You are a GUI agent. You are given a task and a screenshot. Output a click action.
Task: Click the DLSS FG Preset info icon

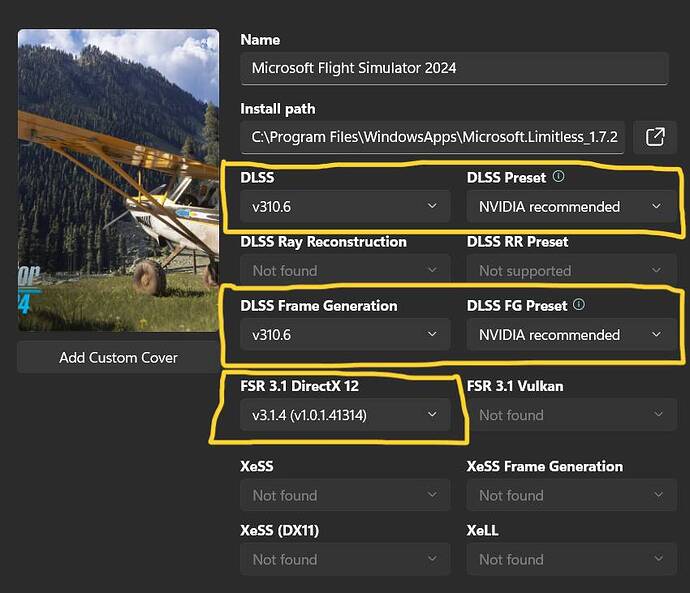click(579, 304)
